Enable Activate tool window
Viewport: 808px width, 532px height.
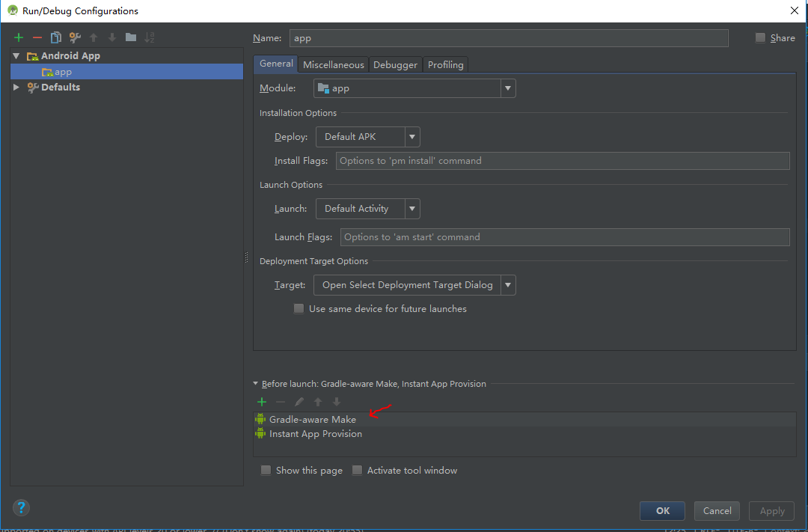click(357, 470)
